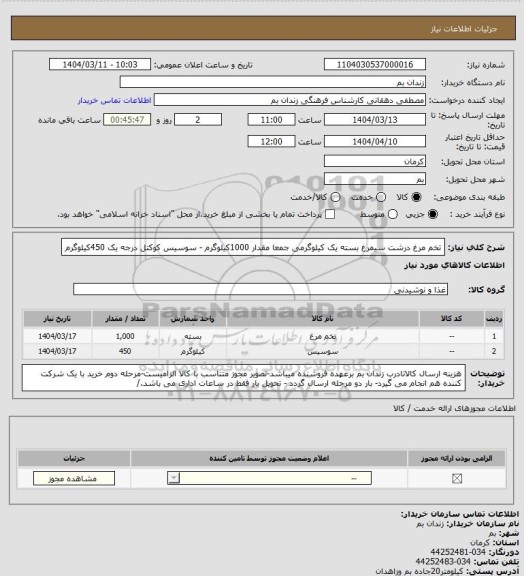Viewport: 524px width, 576px height.
Task: Click the goods group غذا و نوشیدنی field
Action: pos(260,289)
